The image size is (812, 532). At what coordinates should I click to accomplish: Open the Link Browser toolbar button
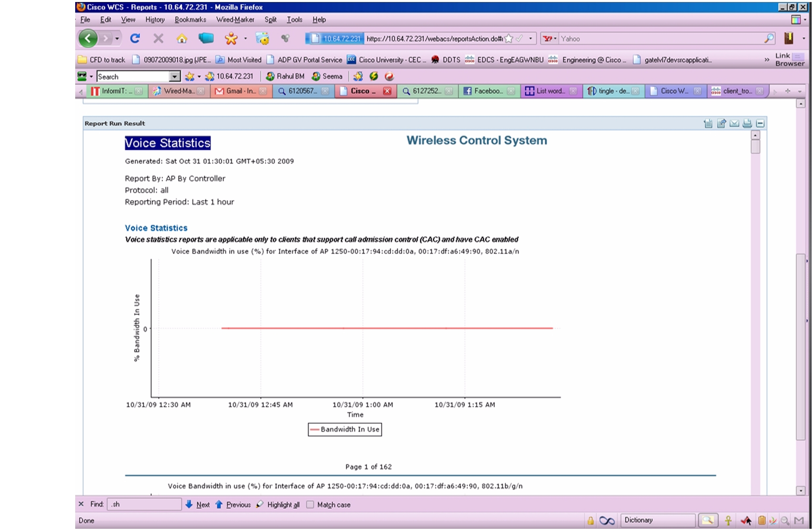[x=790, y=59]
